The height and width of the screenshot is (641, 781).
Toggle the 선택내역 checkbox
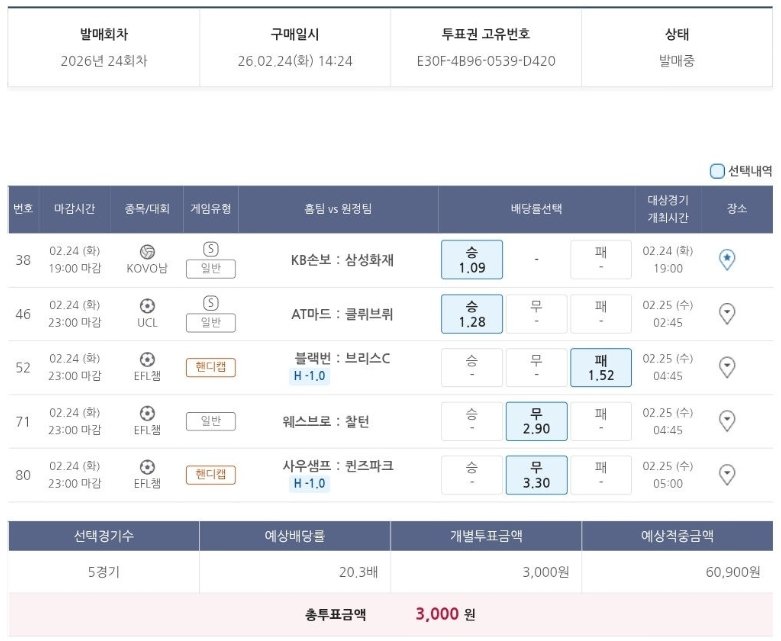[x=717, y=171]
